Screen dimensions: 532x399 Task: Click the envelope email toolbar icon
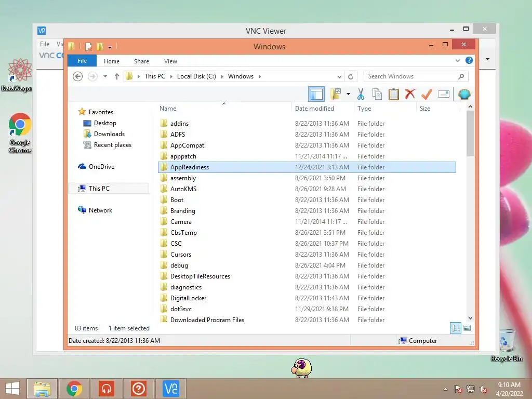click(x=444, y=94)
